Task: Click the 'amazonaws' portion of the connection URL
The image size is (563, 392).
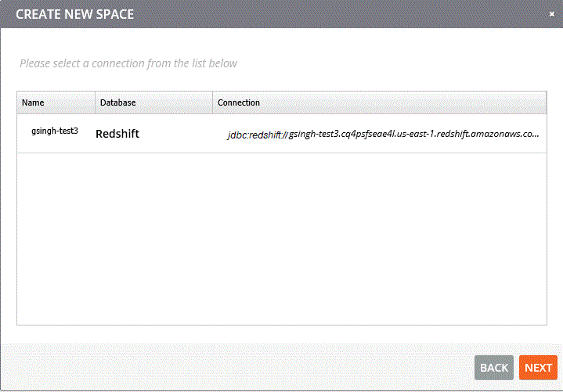Action: (x=496, y=135)
